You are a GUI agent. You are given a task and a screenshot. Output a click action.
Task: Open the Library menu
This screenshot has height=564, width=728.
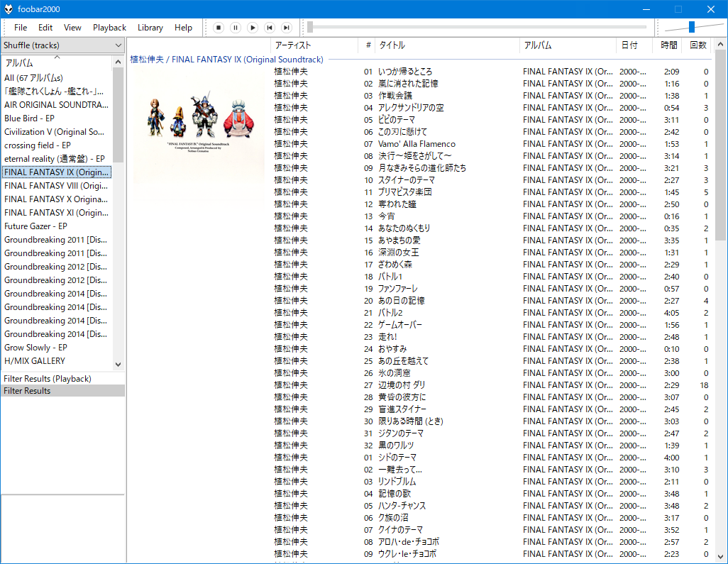[x=150, y=27]
